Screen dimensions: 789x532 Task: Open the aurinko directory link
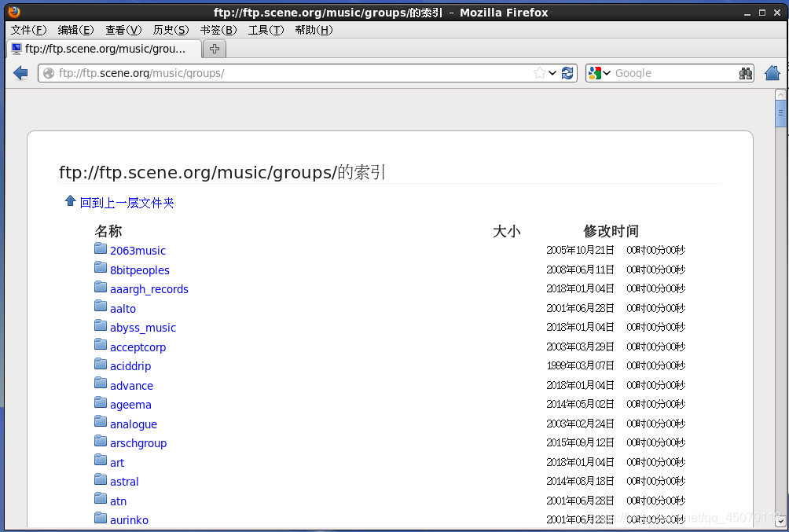(130, 520)
